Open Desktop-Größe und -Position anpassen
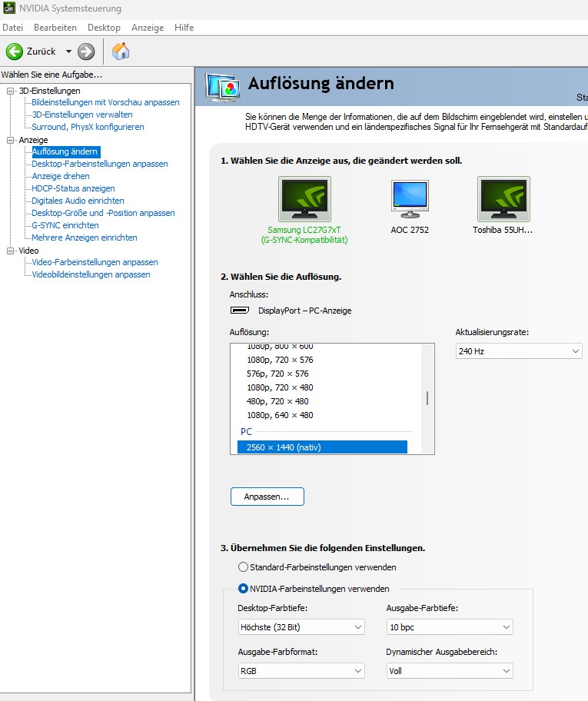Viewport: 588px width, 701px height. pyautogui.click(x=103, y=213)
